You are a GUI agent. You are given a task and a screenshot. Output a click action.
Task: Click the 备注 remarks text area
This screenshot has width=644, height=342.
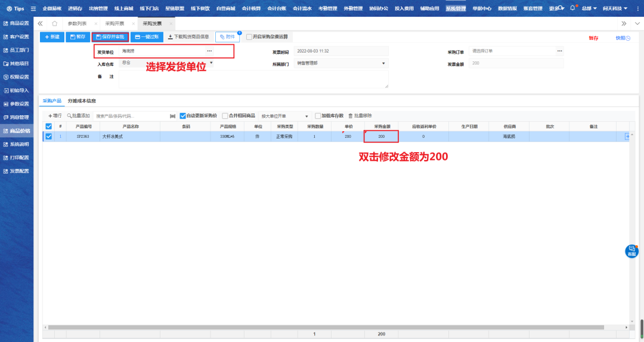253,79
